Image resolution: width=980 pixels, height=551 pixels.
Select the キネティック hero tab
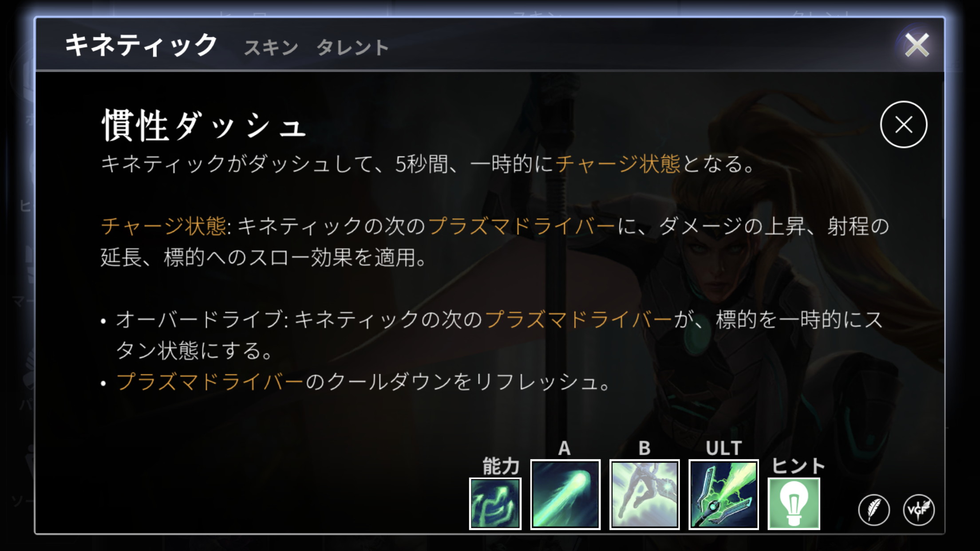click(141, 45)
